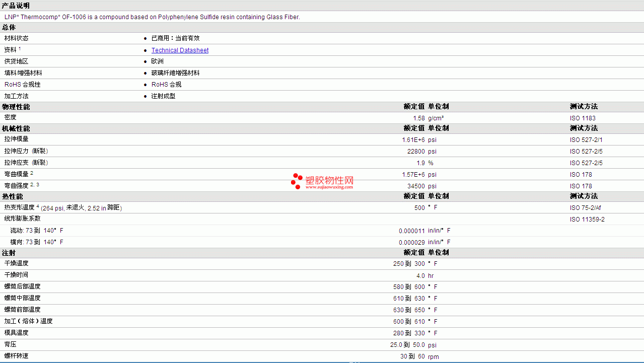
Task: Click the 拉伸应力 (断裂) row label
Action: coord(27,151)
